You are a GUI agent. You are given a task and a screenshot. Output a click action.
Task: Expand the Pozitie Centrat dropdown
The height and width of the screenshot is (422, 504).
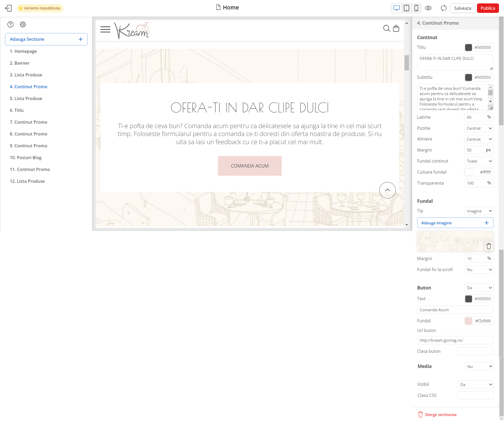tap(479, 128)
